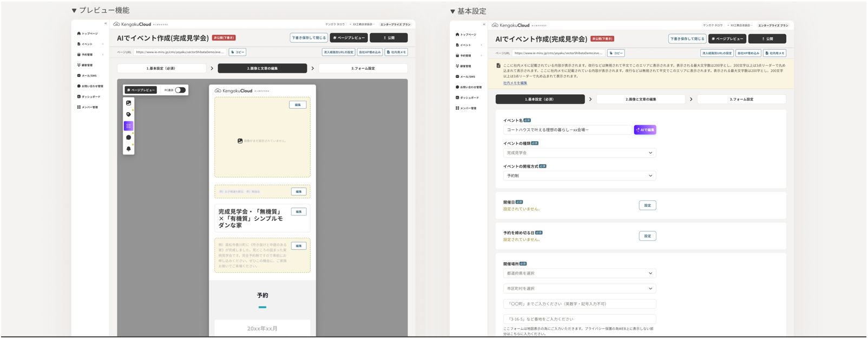Switch to 1.基本設定 step in the preview screen
Screen dimensions: 868x339
[x=161, y=68]
